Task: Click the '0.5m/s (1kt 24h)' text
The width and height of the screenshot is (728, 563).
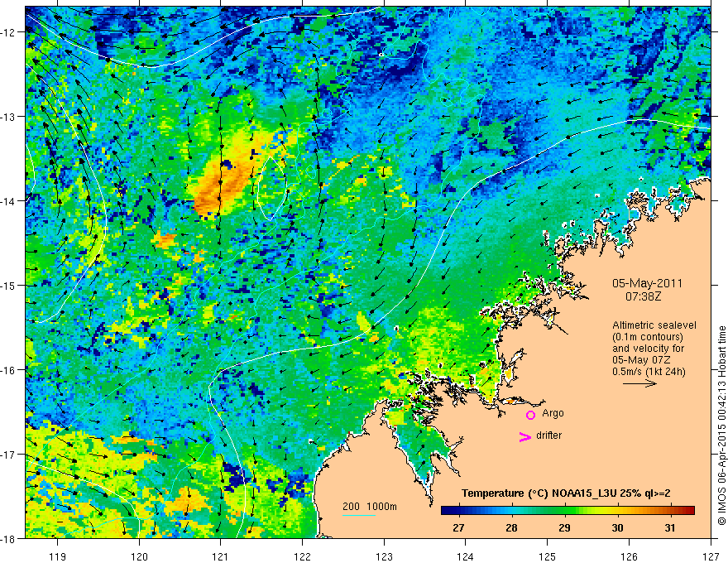Action: pos(649,372)
